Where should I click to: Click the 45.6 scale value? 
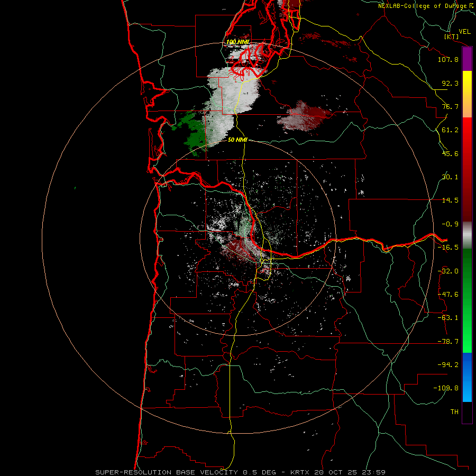click(x=450, y=153)
